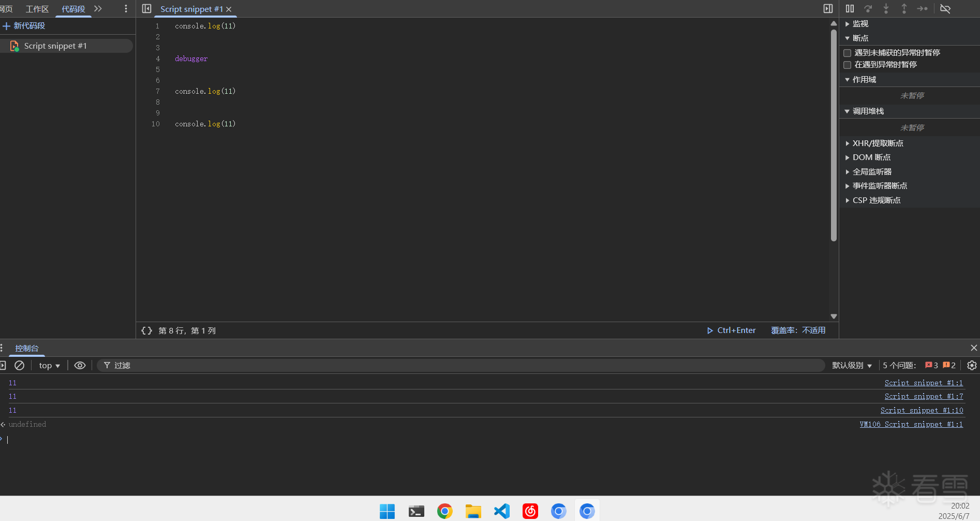
Task: Click the orange issues counter showing 2
Action: (x=949, y=366)
